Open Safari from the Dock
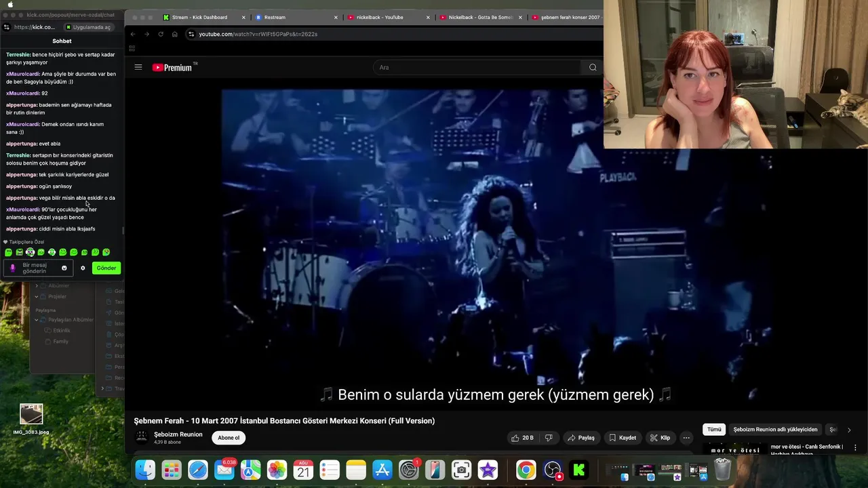Viewport: 868px width, 488px height. point(198,470)
